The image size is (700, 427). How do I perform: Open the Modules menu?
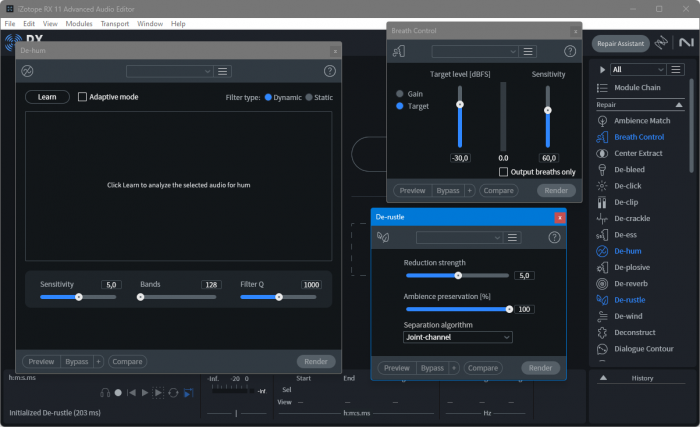click(78, 23)
